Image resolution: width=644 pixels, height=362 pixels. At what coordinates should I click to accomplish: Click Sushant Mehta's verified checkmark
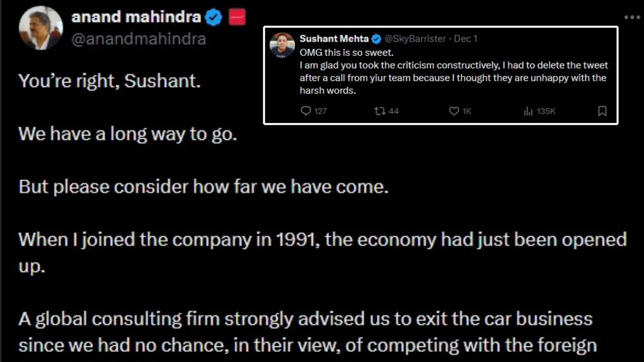(376, 38)
